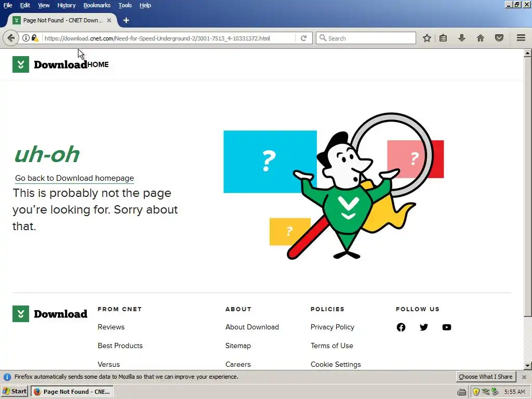Screen dimensions: 532x399
Task: Open the Versus footer link
Action: 109,364
